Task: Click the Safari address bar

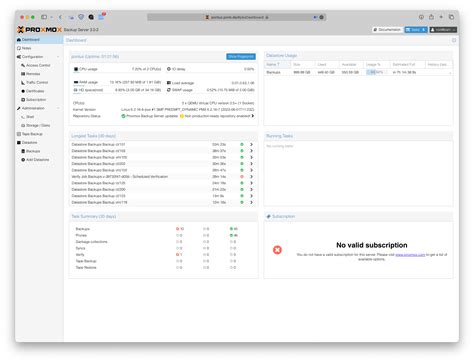Action: tap(237, 17)
